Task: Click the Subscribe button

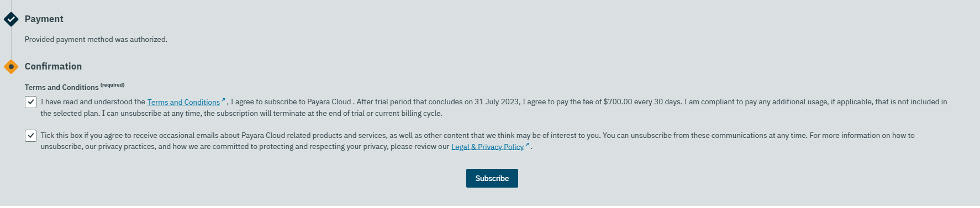Action: tap(492, 178)
